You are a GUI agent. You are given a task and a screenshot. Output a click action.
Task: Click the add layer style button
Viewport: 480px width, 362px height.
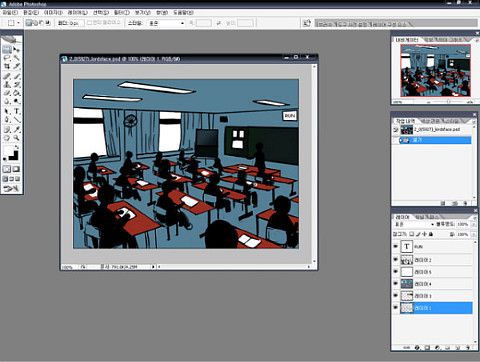coord(417,347)
